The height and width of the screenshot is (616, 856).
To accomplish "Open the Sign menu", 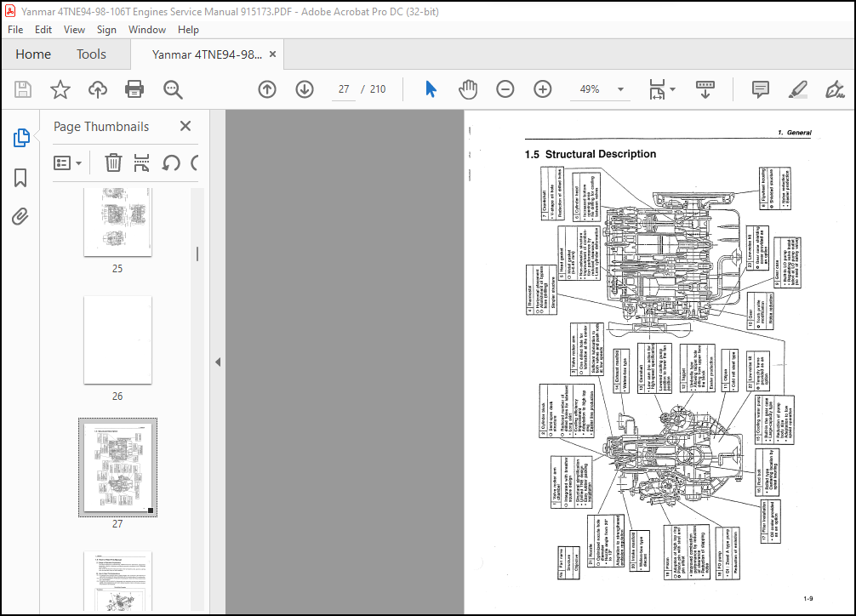I will [x=106, y=30].
